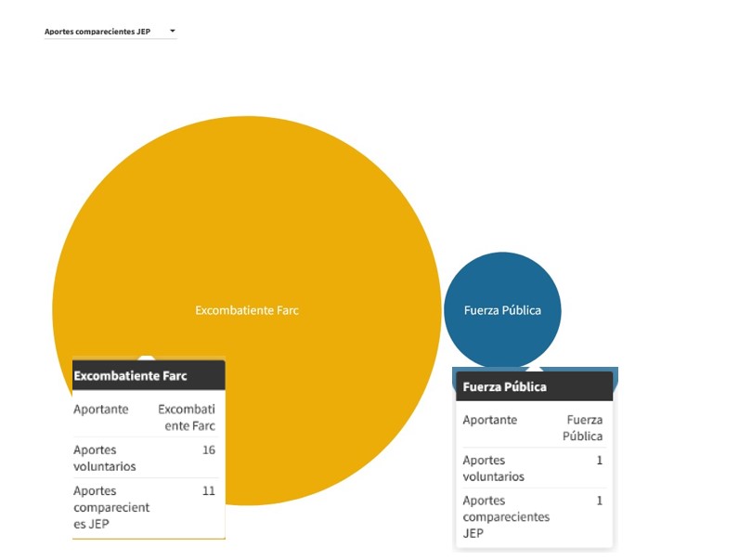Screen dimensions: 739x560
Task: Click the value 11 in Excombatiente Farc tooltip
Action: tap(208, 490)
